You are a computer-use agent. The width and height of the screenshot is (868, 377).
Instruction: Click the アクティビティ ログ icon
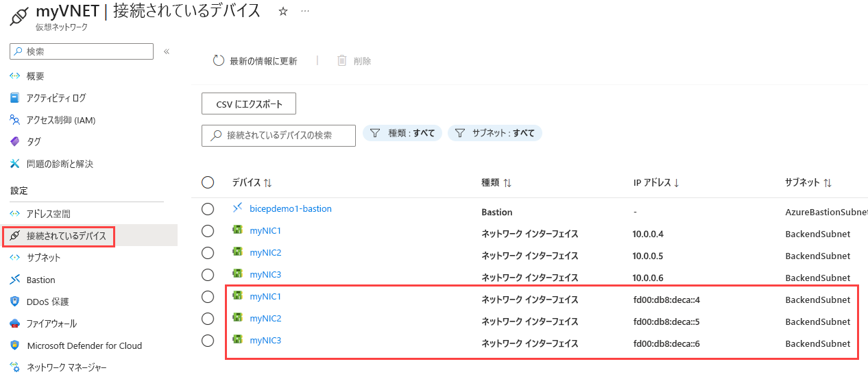(x=15, y=98)
